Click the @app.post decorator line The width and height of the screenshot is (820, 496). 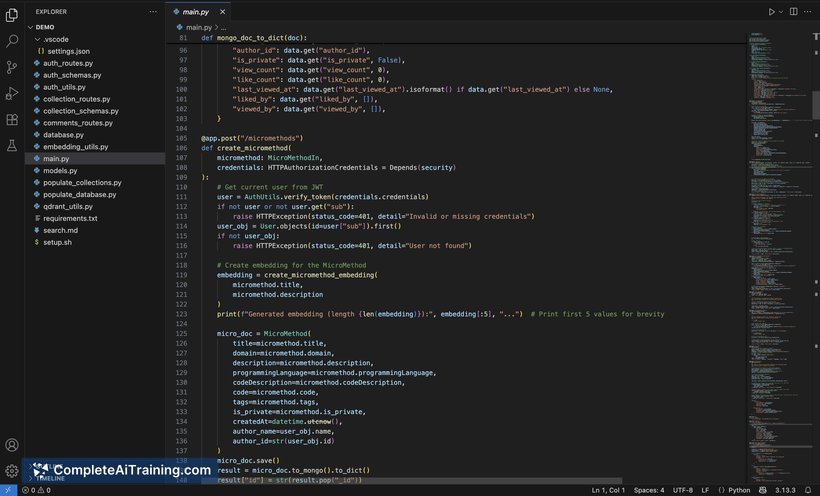(x=252, y=138)
